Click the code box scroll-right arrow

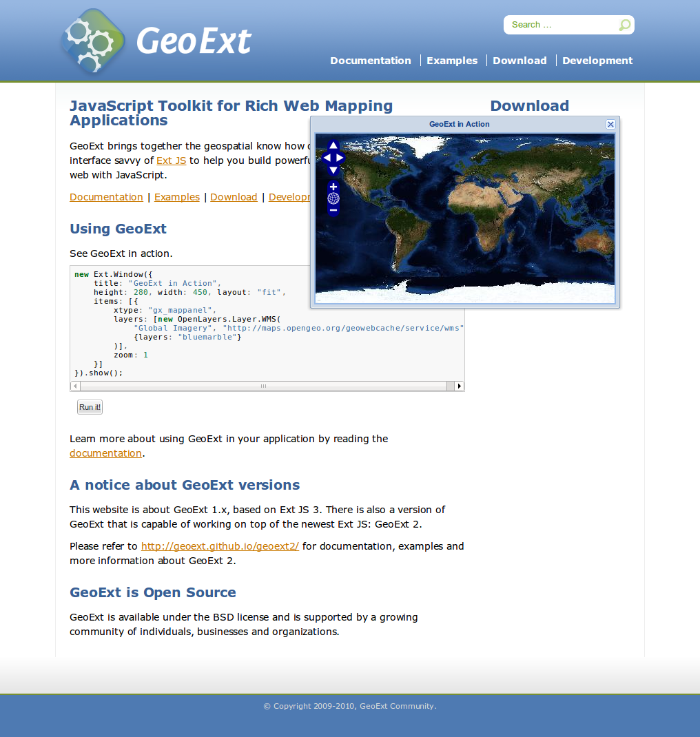point(460,386)
